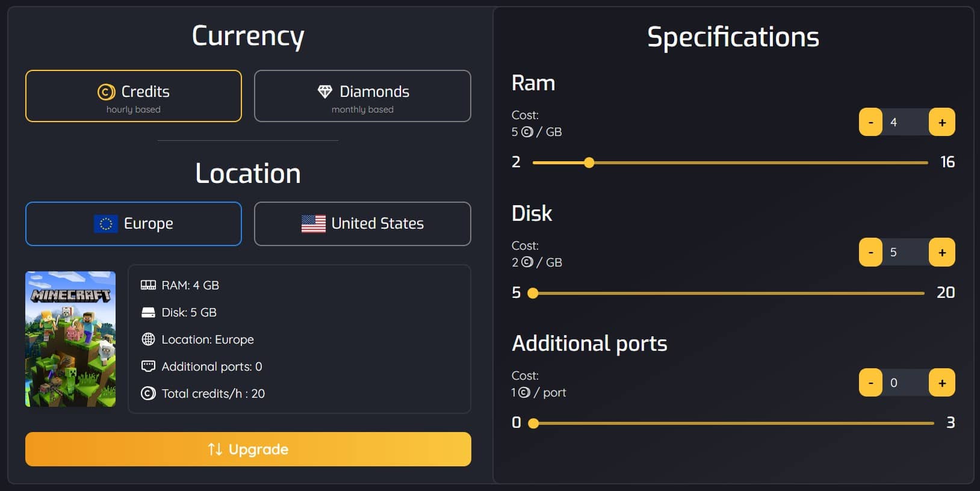Click the ports icon beside Additional ports
Viewport: 980px width, 491px height.
pos(147,366)
